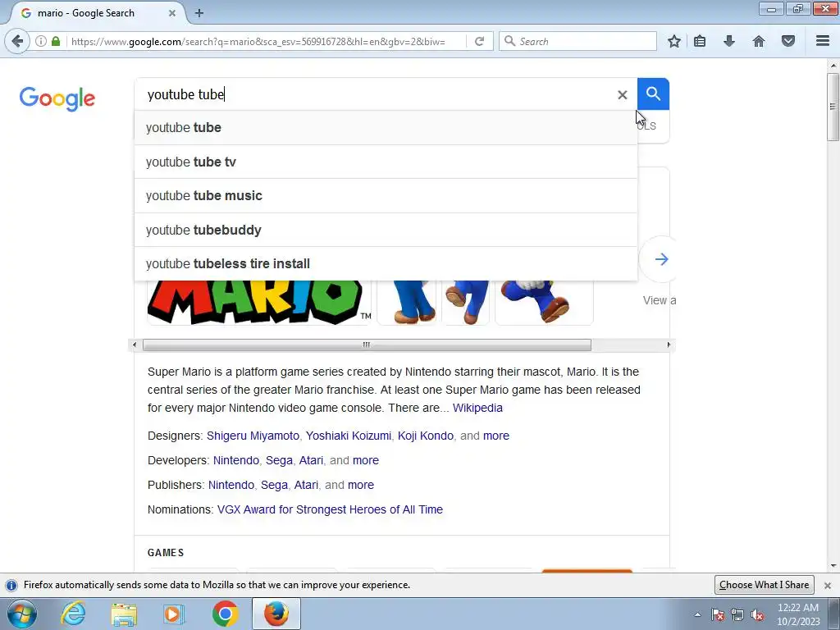Open the bookmarks list icon
840x630 pixels.
tap(700, 41)
